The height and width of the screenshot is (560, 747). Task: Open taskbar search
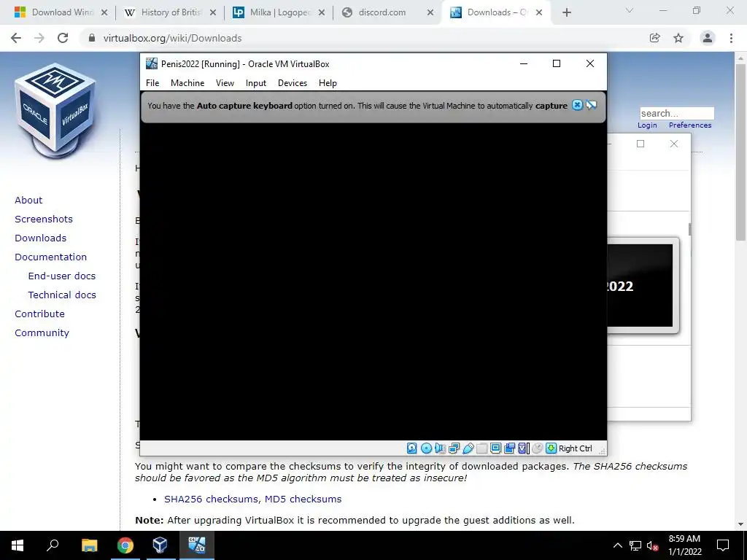coord(53,545)
